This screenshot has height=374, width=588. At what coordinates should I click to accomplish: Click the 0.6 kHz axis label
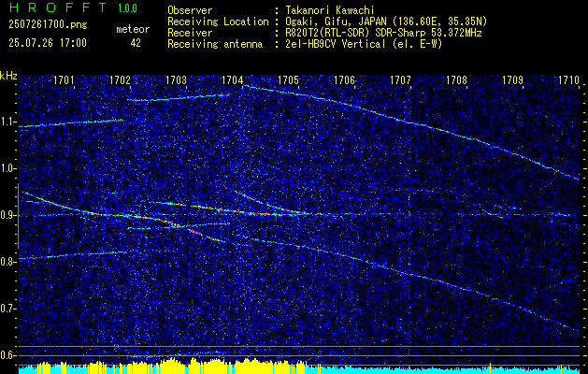coord(8,355)
